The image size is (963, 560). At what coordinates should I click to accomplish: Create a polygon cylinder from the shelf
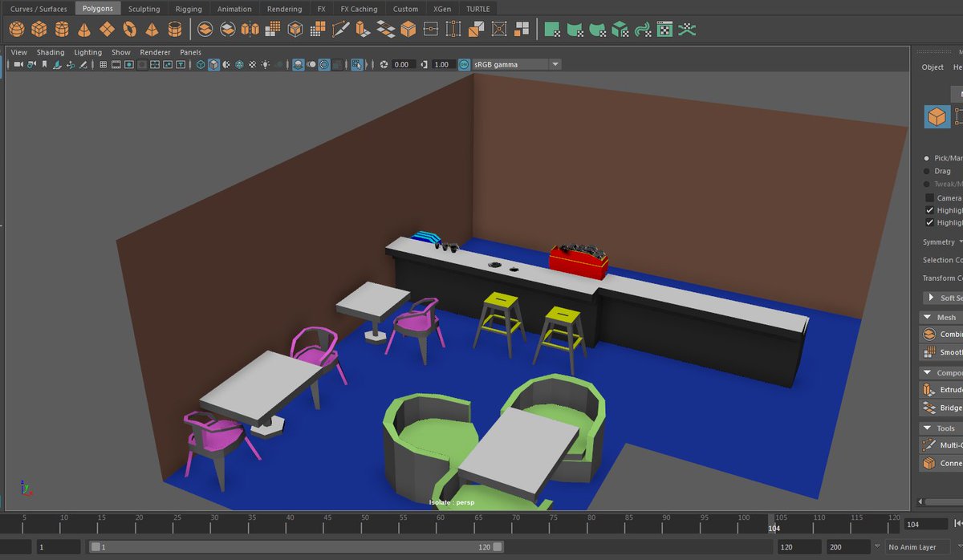click(62, 30)
